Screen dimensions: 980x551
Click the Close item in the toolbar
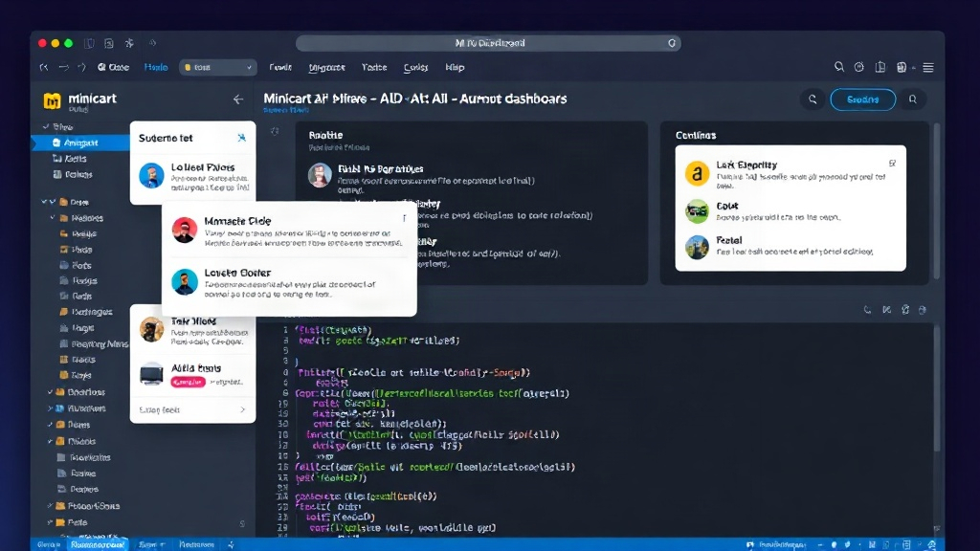[113, 68]
